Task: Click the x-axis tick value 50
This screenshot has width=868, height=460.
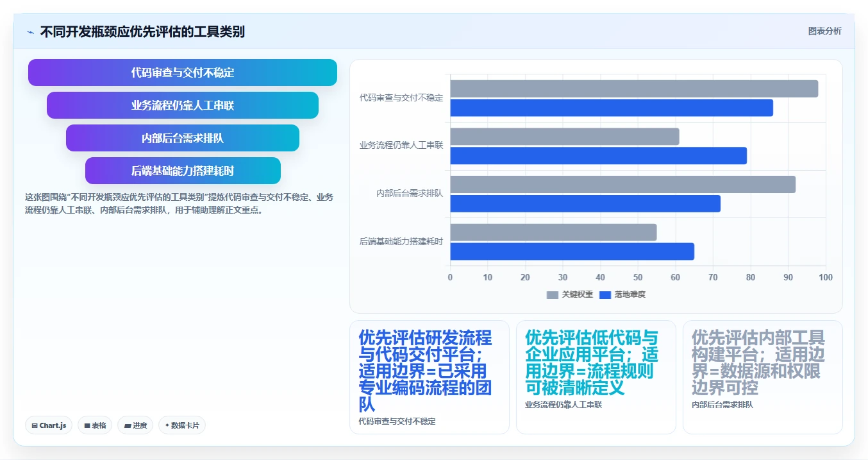Action: coord(638,278)
